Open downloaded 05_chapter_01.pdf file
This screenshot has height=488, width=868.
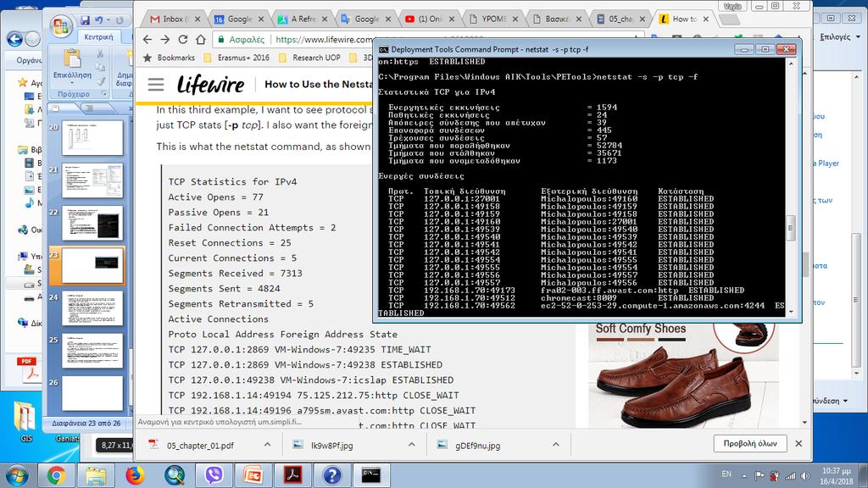(200, 445)
